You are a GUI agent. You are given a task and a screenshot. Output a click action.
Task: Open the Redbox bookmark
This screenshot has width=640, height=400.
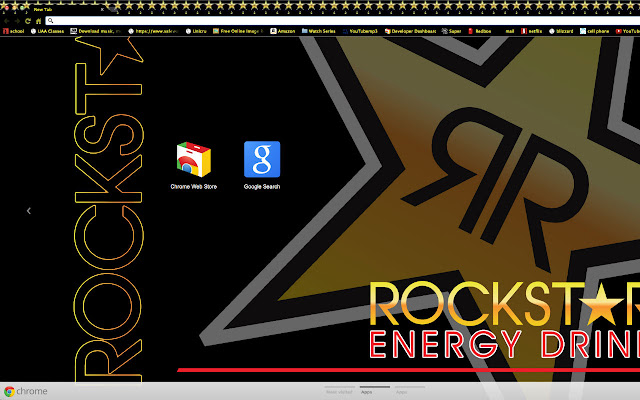pyautogui.click(x=480, y=31)
